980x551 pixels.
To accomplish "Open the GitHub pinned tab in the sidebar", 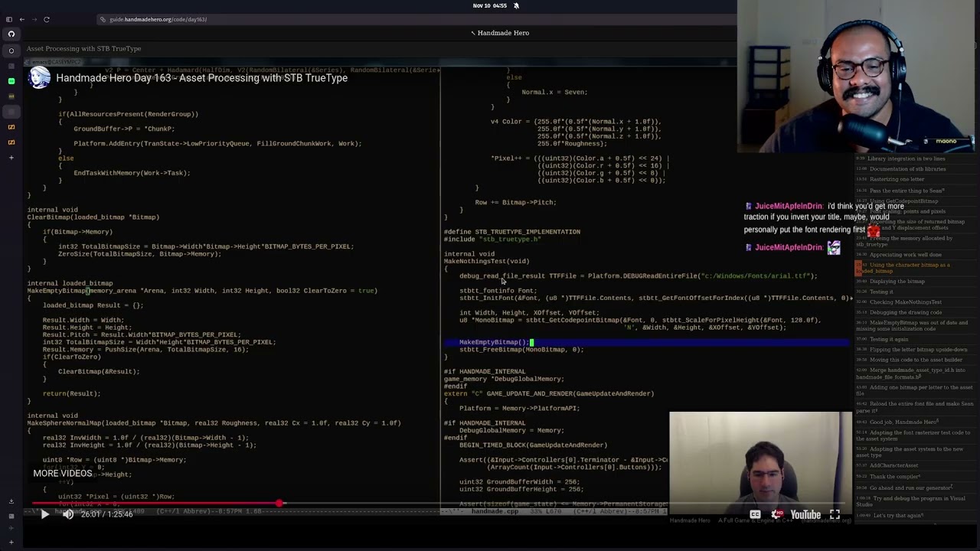I will tap(11, 34).
